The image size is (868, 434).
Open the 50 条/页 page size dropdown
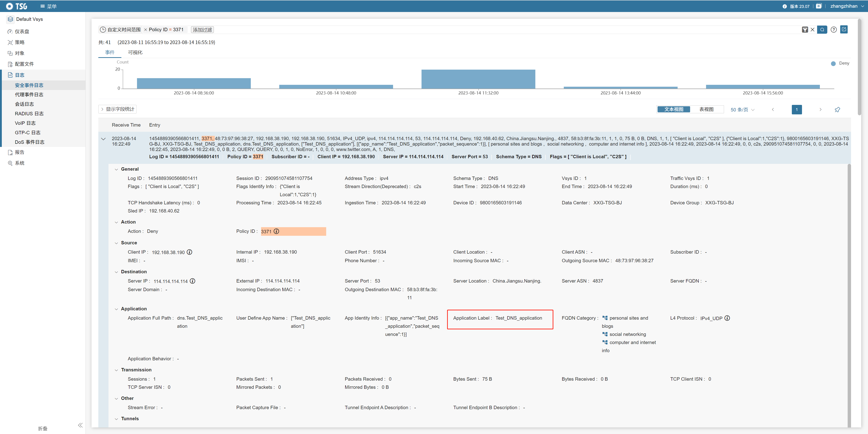click(x=742, y=109)
